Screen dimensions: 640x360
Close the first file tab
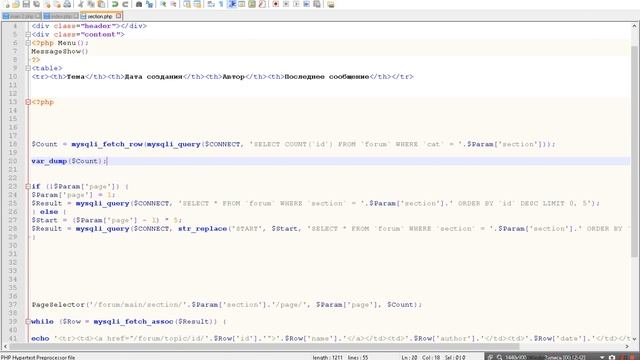pyautogui.click(x=38, y=16)
